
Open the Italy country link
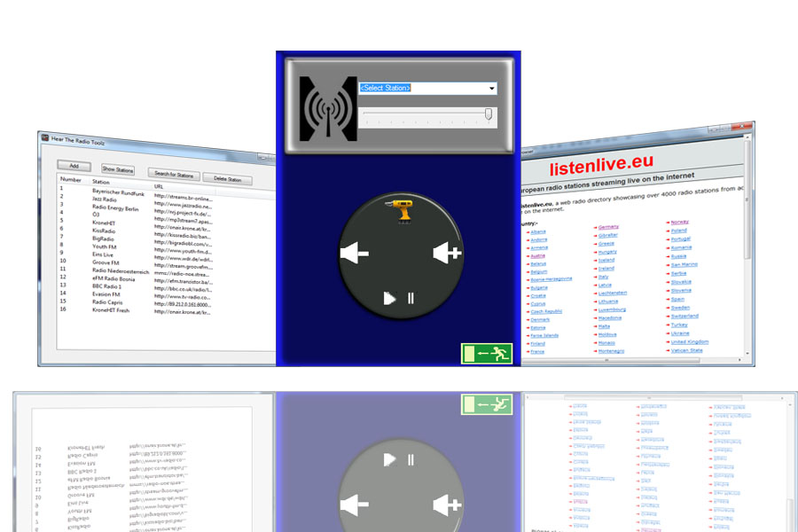tap(603, 277)
